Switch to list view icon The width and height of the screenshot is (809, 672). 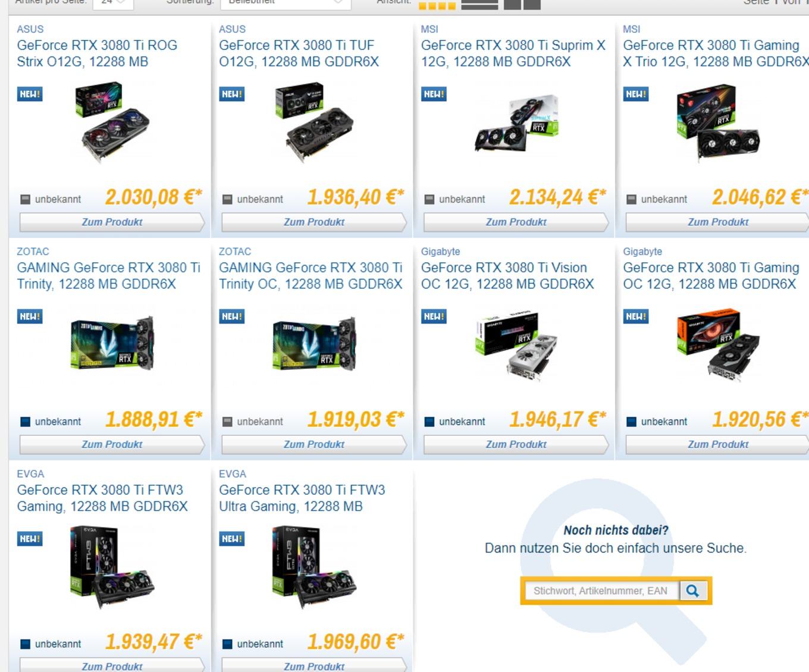coord(479,5)
